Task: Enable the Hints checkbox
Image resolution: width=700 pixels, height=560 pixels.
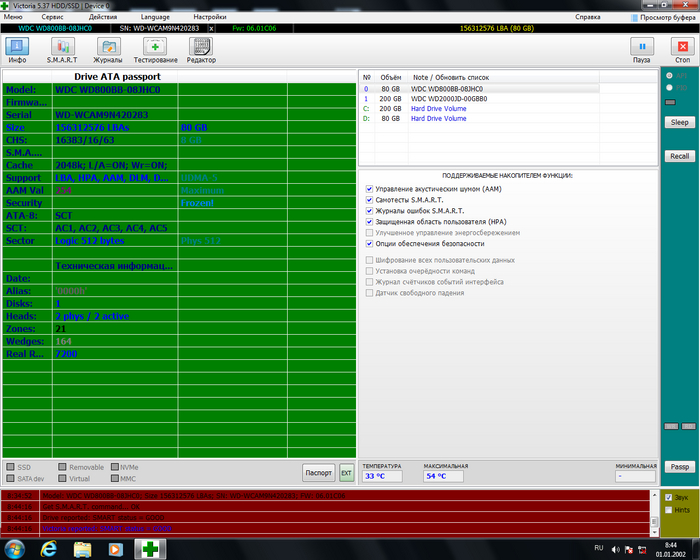Action: click(669, 509)
